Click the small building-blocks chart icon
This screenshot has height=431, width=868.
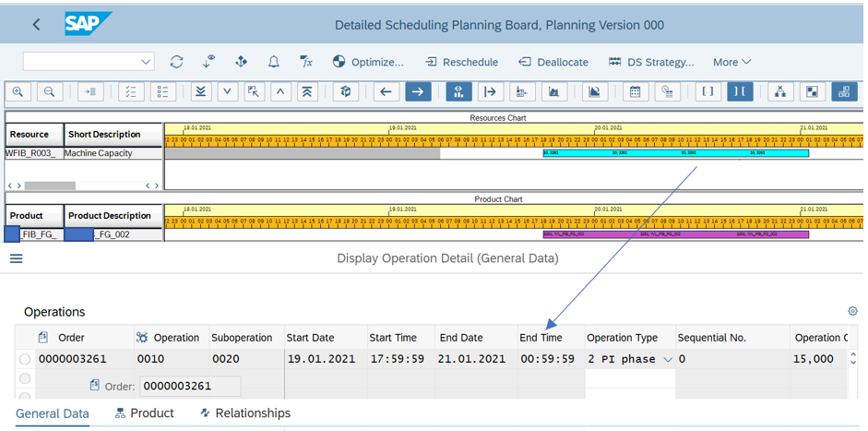tap(522, 92)
